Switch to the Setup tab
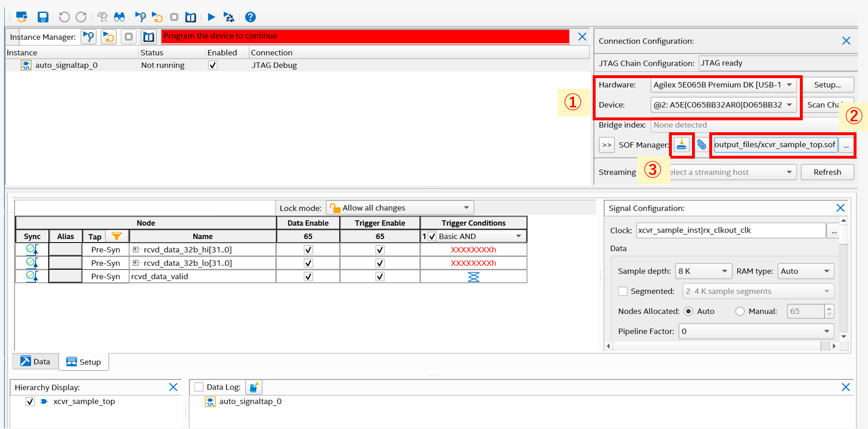868x429 pixels. [84, 362]
